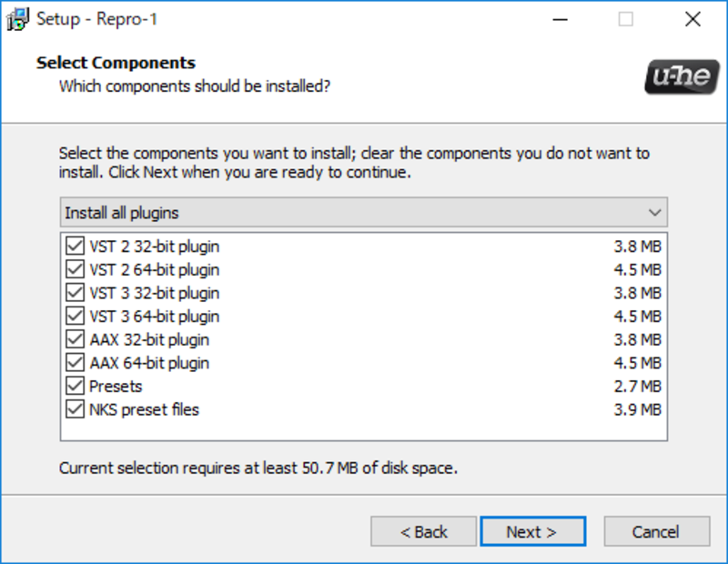Uncheck AAX 32-bit plugin
The image size is (728, 564).
[75, 339]
